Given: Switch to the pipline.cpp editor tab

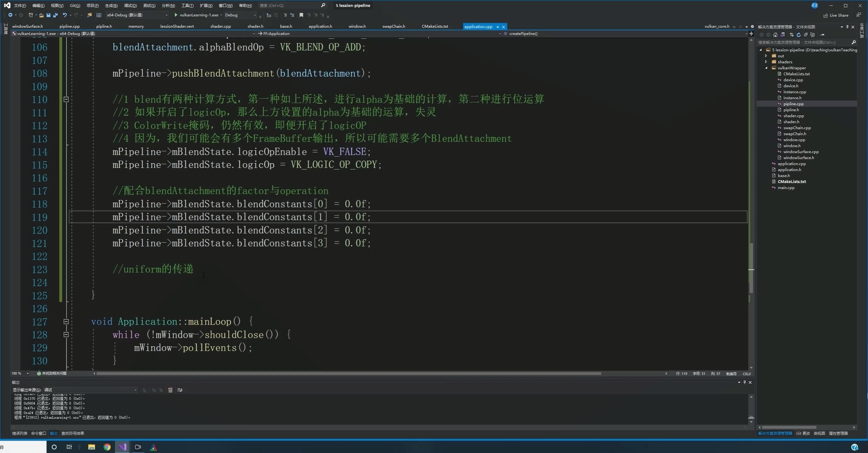Looking at the screenshot, I should 69,26.
